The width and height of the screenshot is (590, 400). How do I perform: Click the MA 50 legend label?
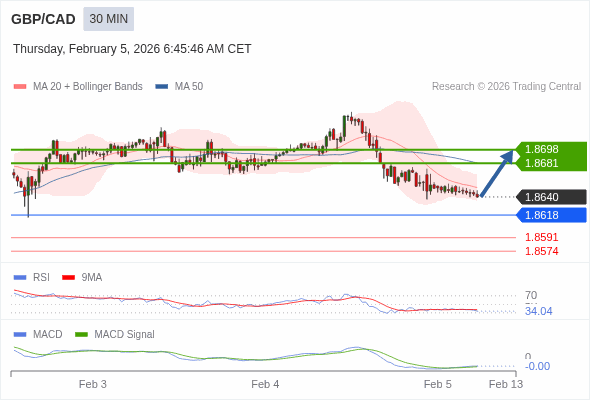point(189,87)
